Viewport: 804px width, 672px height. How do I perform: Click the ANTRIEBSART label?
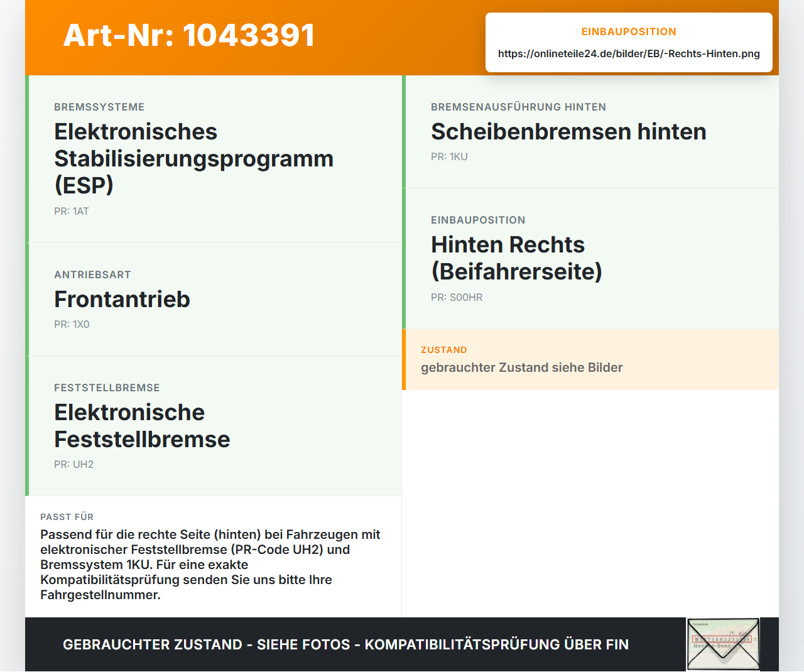(92, 274)
